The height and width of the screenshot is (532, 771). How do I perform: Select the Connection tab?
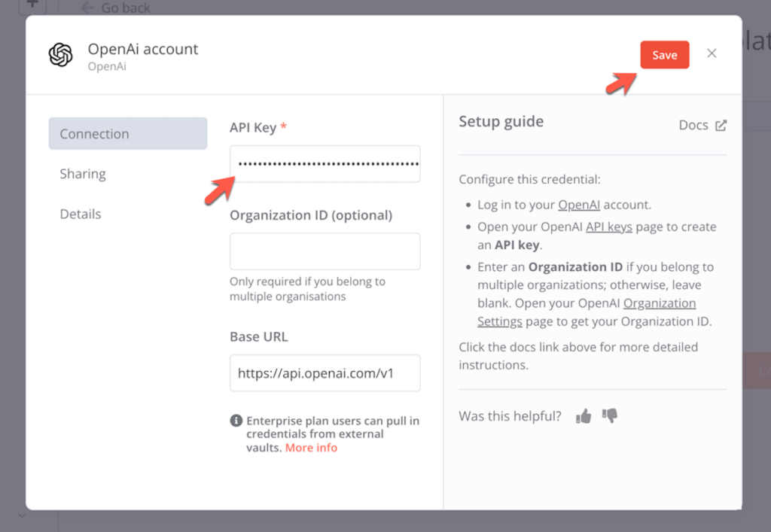pos(94,133)
